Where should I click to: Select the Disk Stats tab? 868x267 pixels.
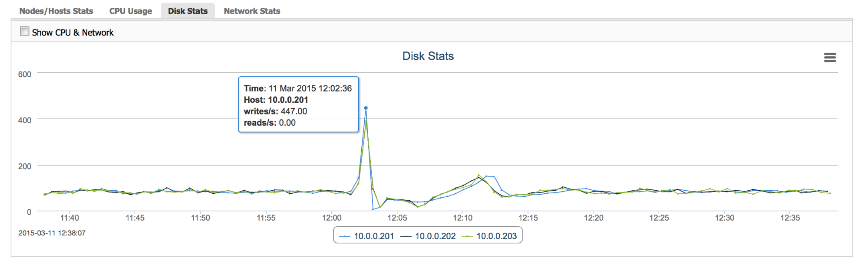(188, 11)
